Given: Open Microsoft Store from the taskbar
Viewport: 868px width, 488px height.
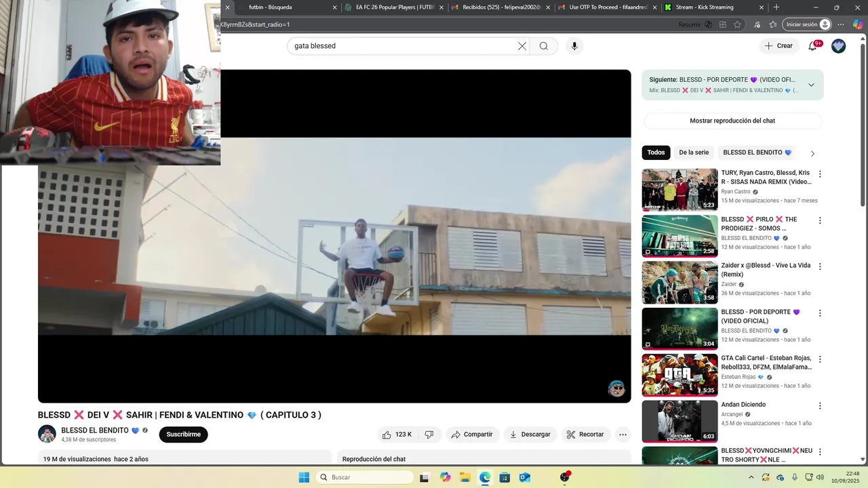Looking at the screenshot, I should 505,477.
